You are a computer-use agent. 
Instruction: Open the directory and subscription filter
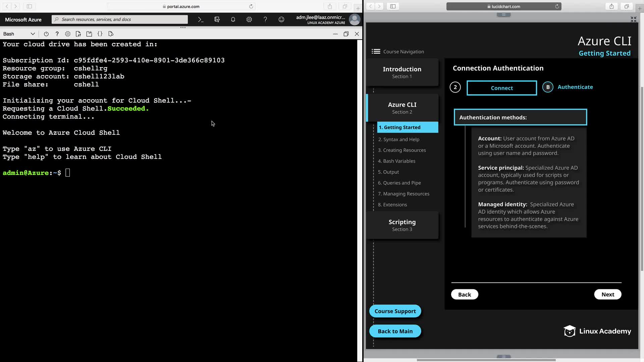pos(217,19)
